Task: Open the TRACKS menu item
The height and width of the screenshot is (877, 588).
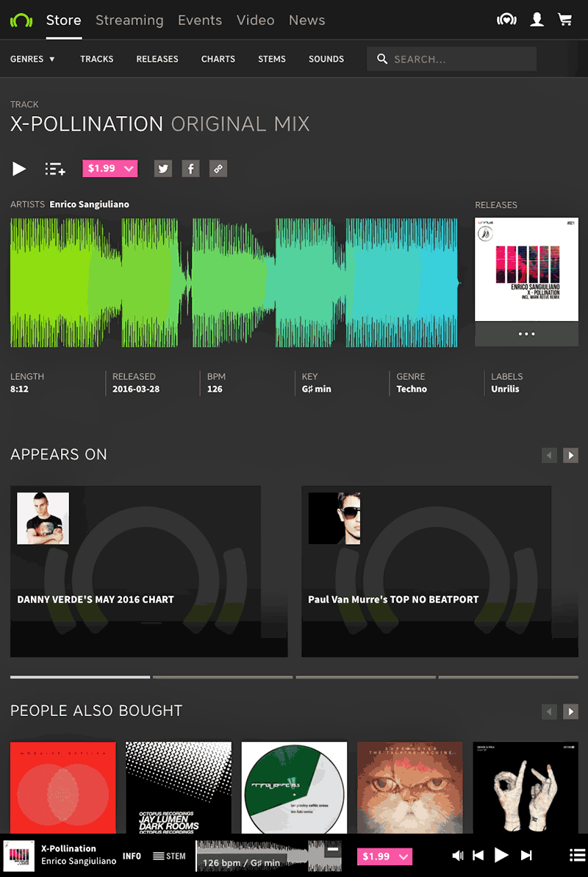Action: click(97, 59)
